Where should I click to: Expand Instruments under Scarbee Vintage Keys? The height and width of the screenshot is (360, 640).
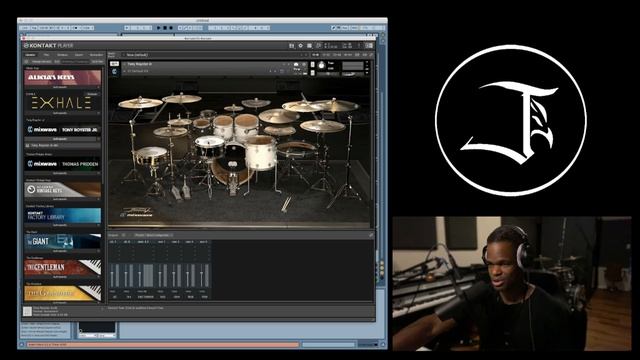[61, 199]
